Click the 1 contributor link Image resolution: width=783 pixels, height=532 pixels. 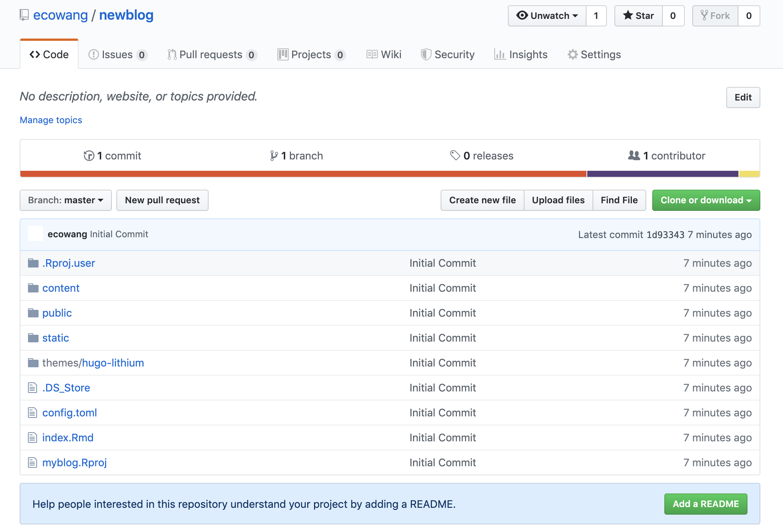pos(667,156)
